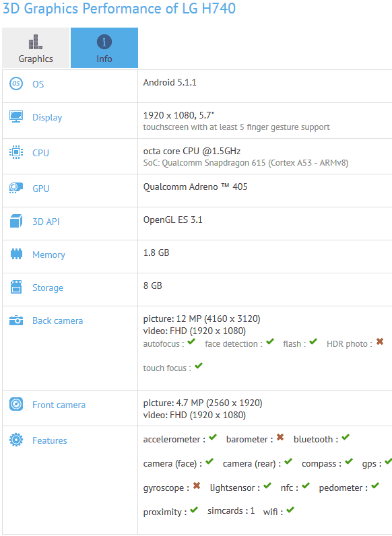Switch to the Graphics tab
The height and width of the screenshot is (536, 392).
36,48
